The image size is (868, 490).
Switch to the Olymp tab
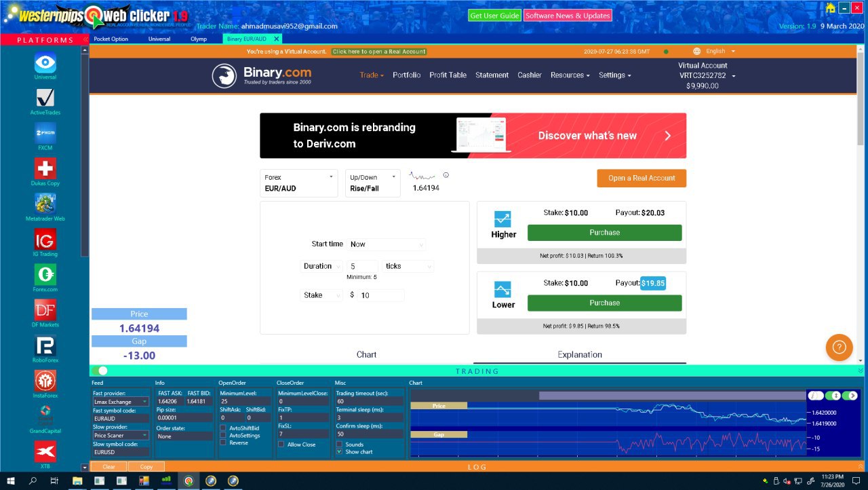click(x=199, y=39)
